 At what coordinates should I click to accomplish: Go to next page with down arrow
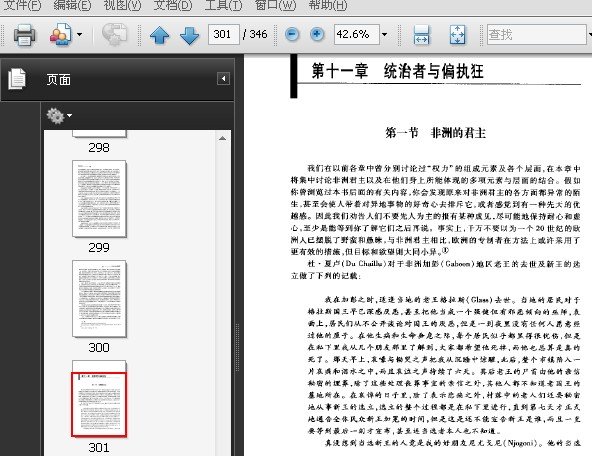click(x=190, y=35)
